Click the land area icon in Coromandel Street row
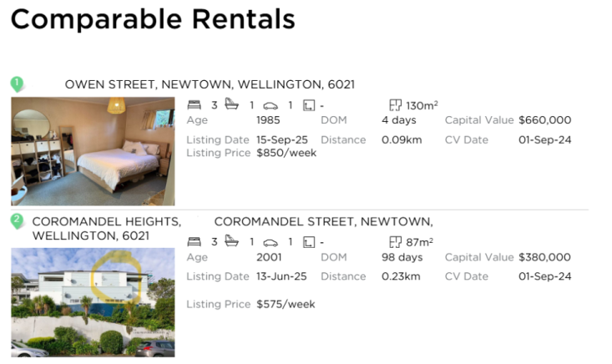 tap(308, 242)
